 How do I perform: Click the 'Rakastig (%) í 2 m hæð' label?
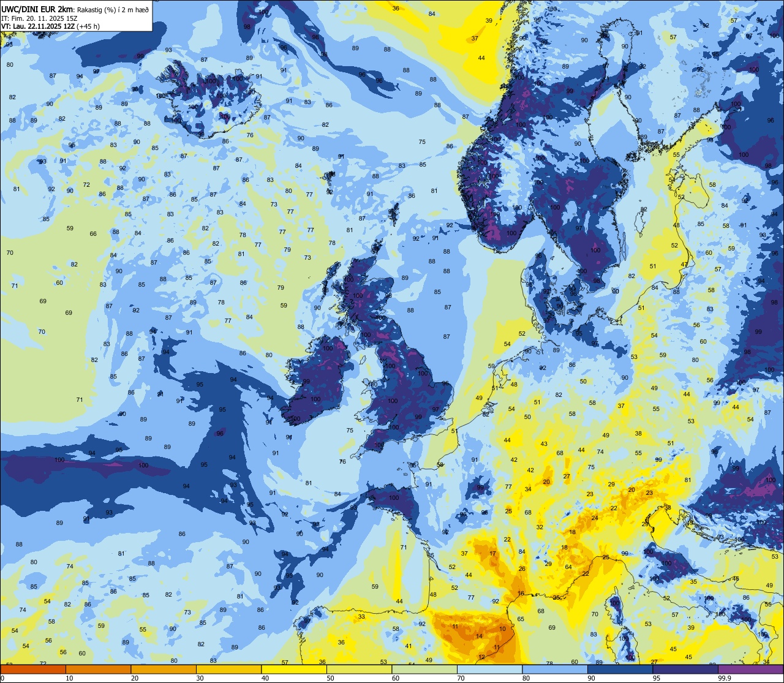112,10
